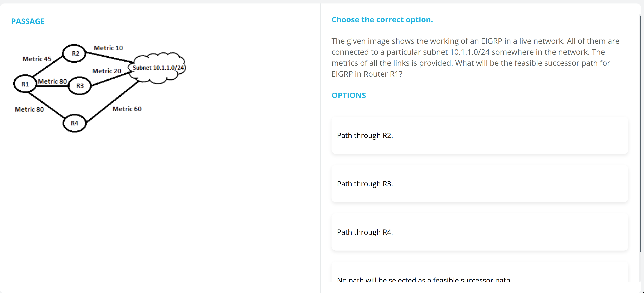Click the 'Metric 80' label near R4 link
This screenshot has height=293, width=644.
29,109
